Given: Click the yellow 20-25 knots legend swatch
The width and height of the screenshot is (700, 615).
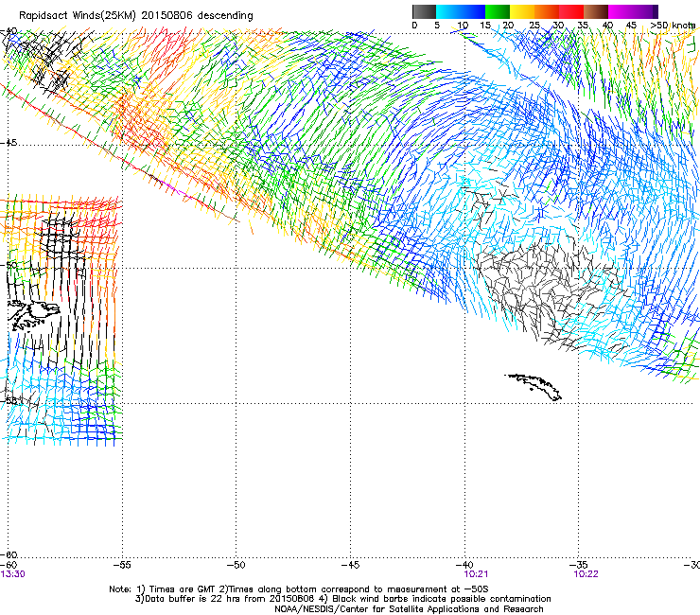Looking at the screenshot, I should pyautogui.click(x=522, y=11).
